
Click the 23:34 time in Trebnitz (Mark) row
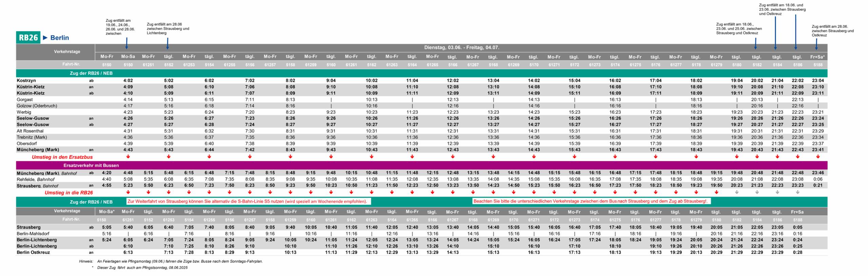click(817, 137)
